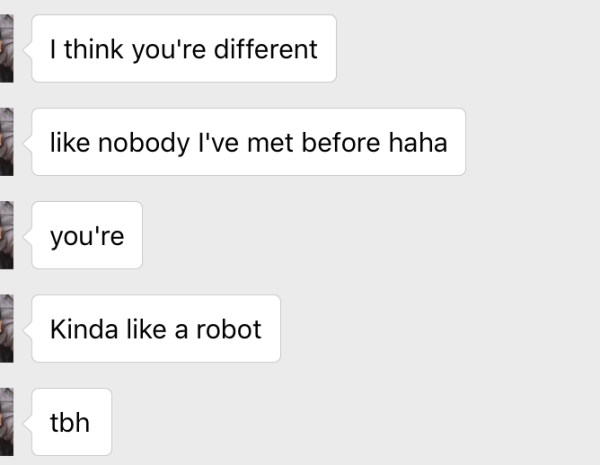Select the avatar next to "tbh" message
The image size is (600, 465).
pos(6,421)
